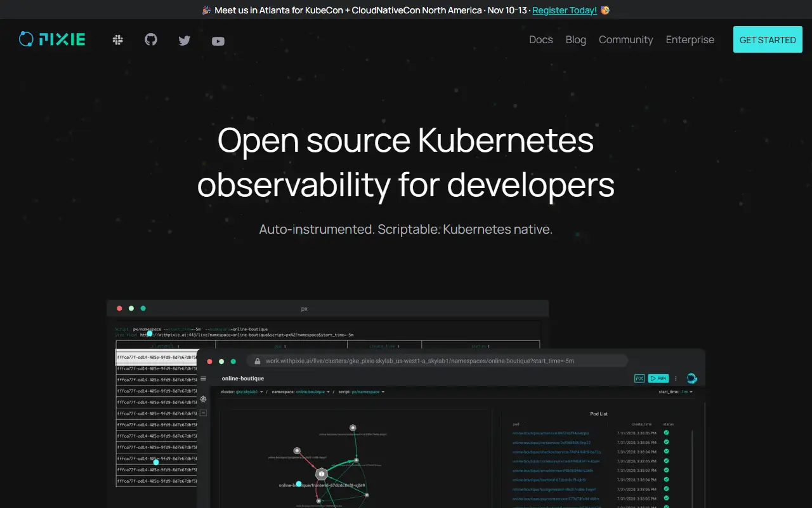Expand the namespace online-boutique dropdown
Viewport: 812px width, 508px height.
(x=301, y=392)
